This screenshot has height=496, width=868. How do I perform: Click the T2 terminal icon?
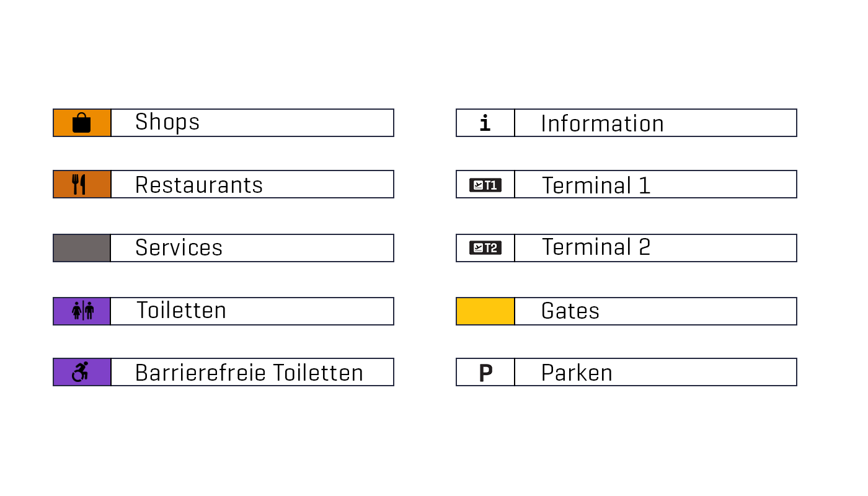[485, 248]
